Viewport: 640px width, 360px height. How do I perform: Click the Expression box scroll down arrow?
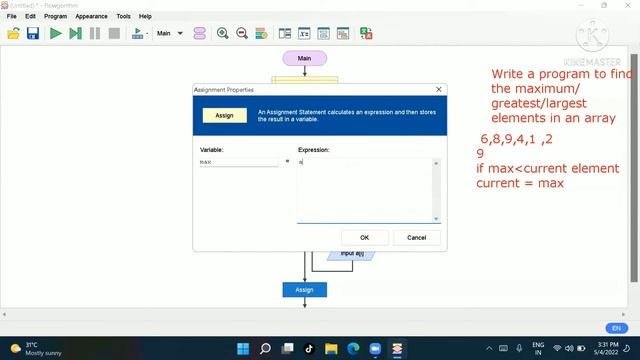click(436, 219)
